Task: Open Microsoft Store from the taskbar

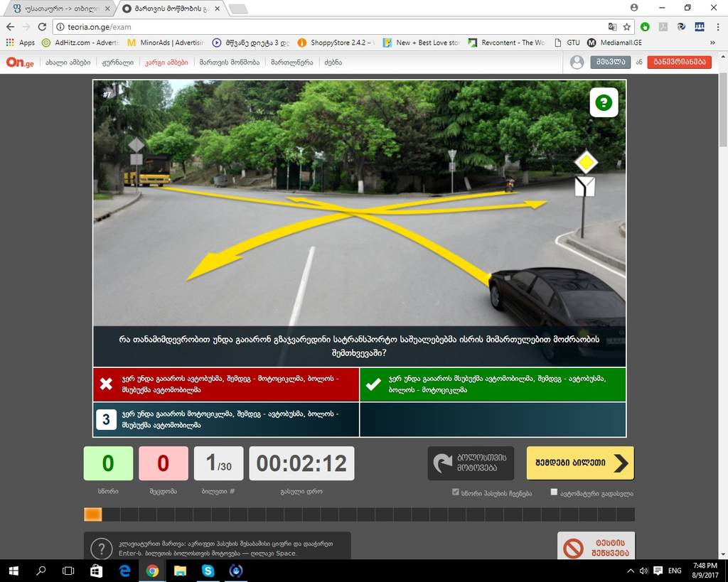Action: (x=96, y=571)
